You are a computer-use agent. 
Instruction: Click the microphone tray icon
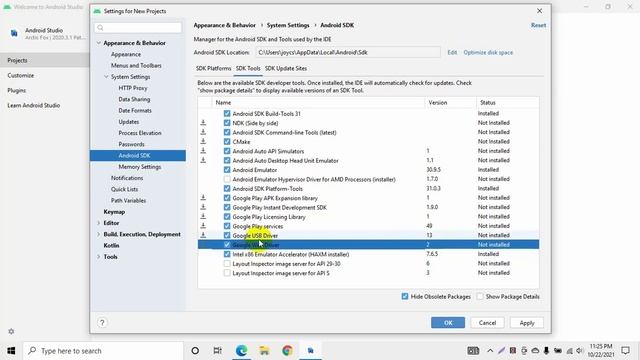(546, 351)
